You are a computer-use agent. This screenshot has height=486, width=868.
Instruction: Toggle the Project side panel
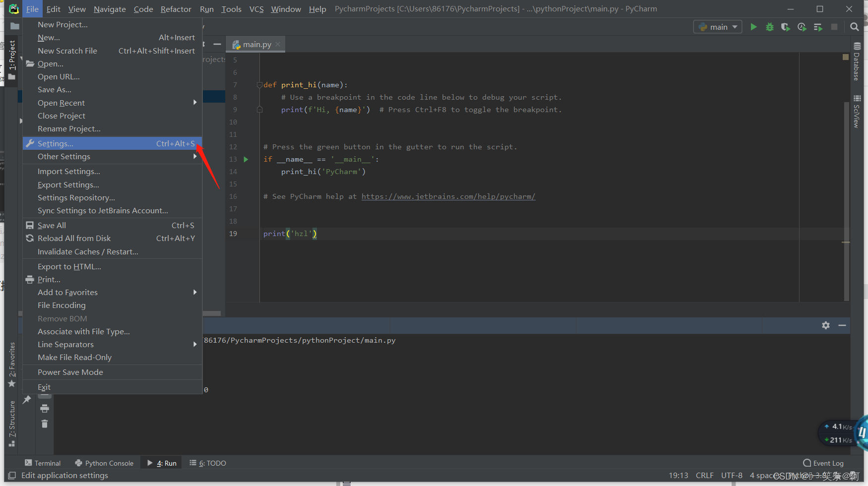[x=12, y=60]
